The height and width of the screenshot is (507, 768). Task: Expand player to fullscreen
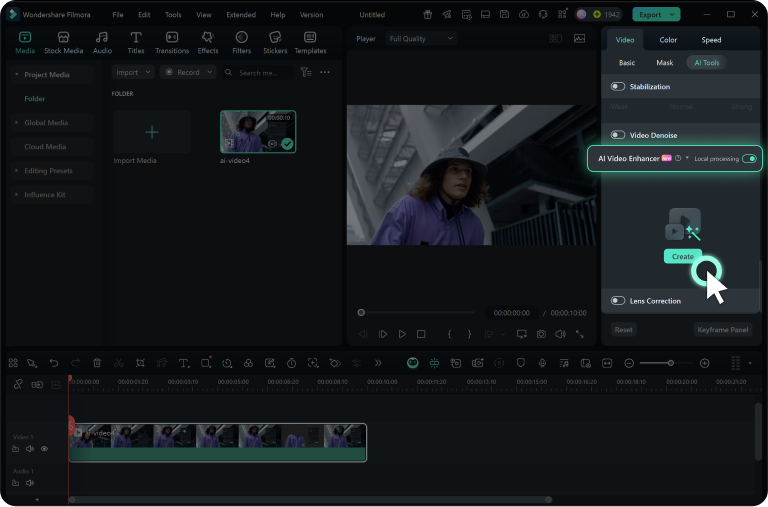tap(580, 334)
